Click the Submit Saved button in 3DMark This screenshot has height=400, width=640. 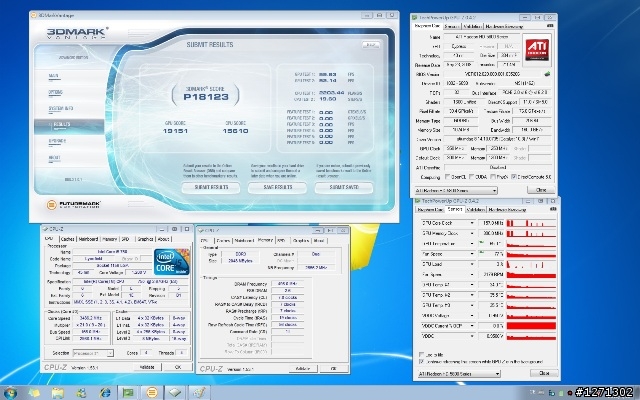344,187
